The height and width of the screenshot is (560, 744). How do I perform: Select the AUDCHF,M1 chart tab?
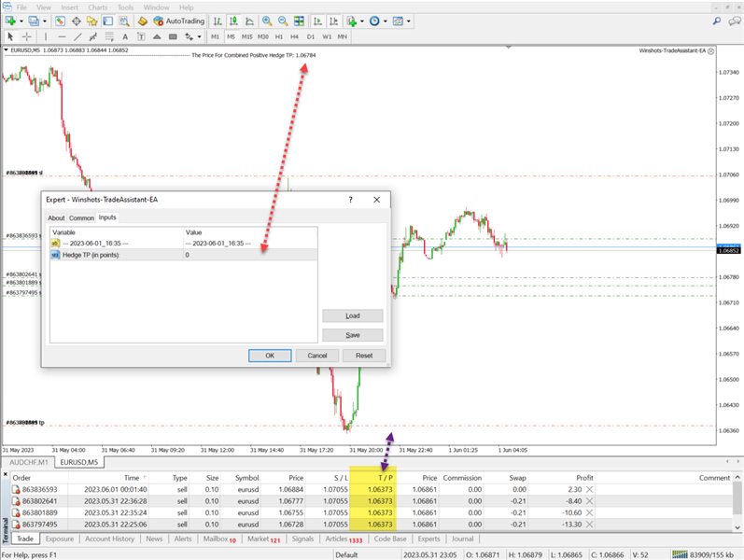tap(28, 462)
